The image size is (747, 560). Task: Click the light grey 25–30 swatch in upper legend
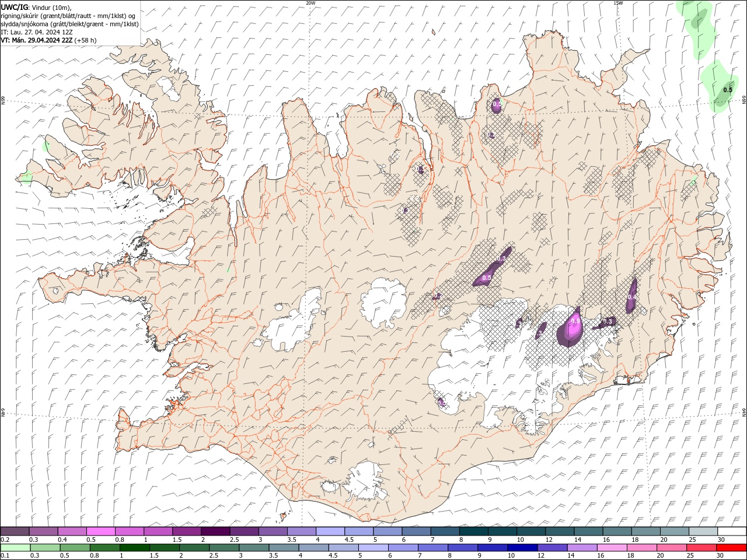pos(703,531)
